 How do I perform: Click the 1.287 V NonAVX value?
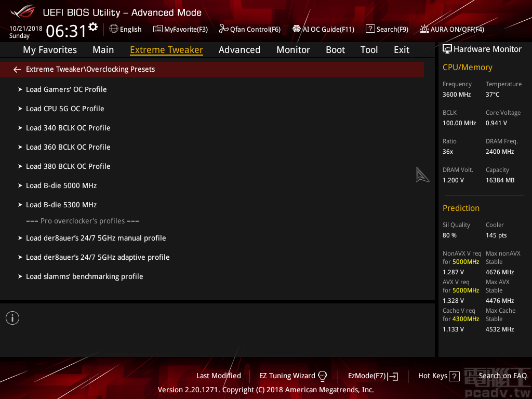click(453, 272)
